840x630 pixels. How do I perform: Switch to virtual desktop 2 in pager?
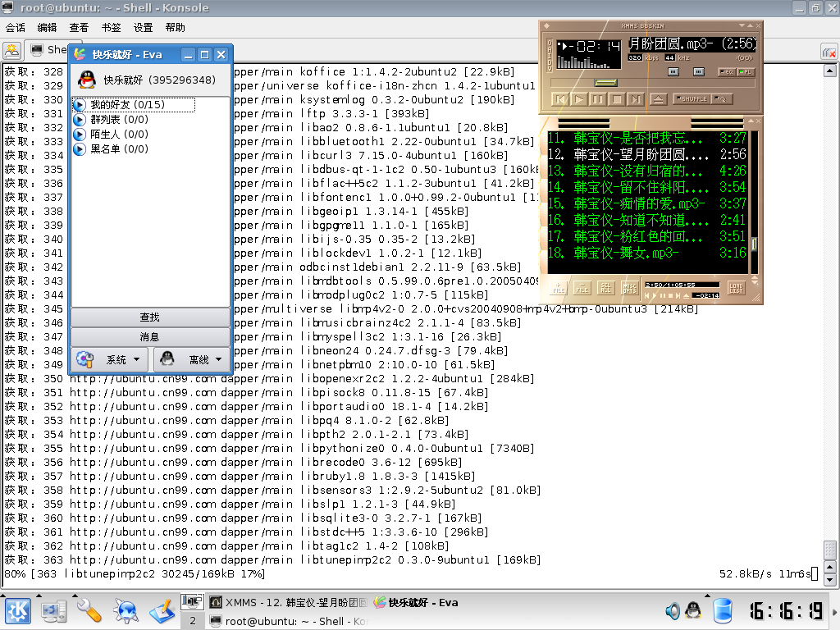[x=192, y=621]
